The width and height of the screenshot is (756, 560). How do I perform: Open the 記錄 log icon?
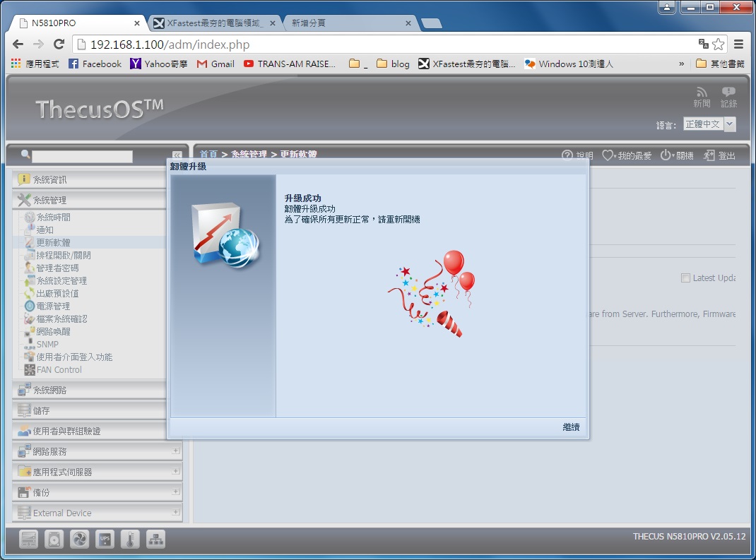(x=728, y=97)
